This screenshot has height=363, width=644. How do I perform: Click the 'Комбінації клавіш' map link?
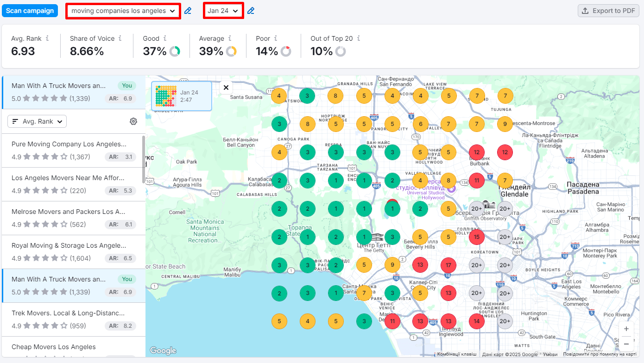pos(457,354)
